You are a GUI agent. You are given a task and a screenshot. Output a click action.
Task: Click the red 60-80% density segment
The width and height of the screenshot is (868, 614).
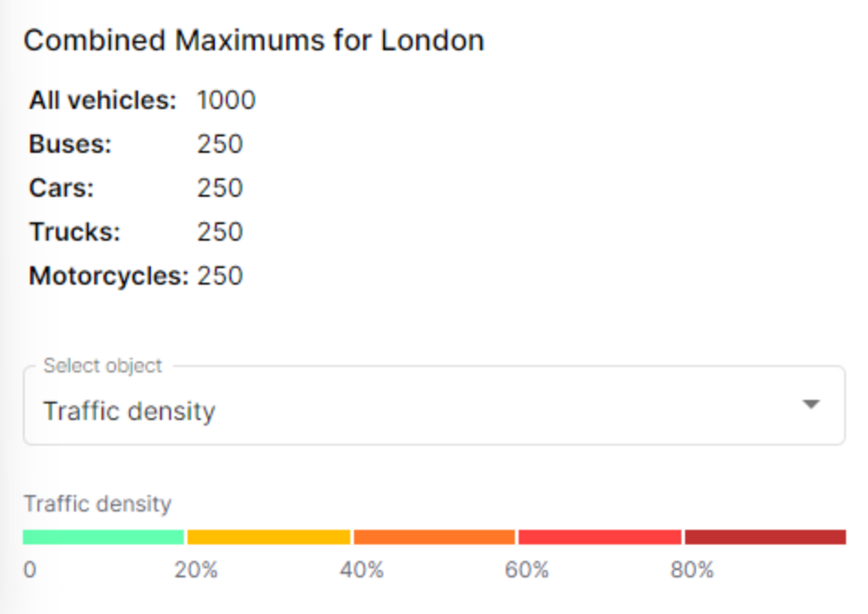click(600, 537)
